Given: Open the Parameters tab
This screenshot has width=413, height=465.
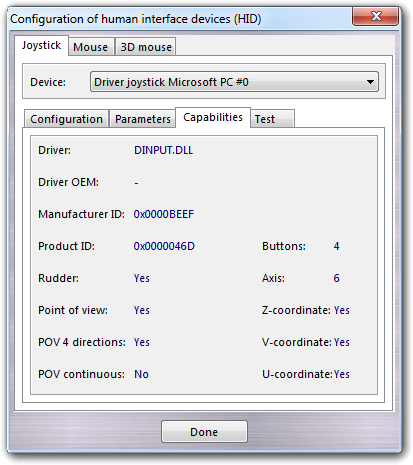Looking at the screenshot, I should (143, 119).
